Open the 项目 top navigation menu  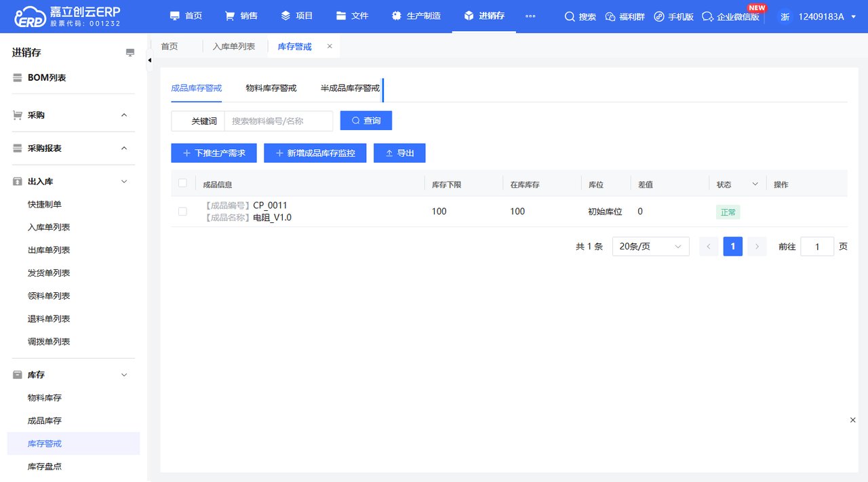click(297, 16)
